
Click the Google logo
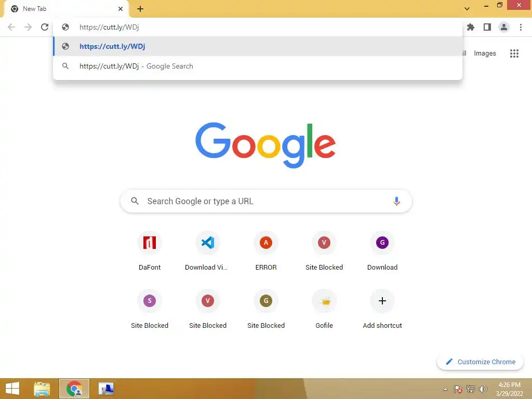point(265,145)
